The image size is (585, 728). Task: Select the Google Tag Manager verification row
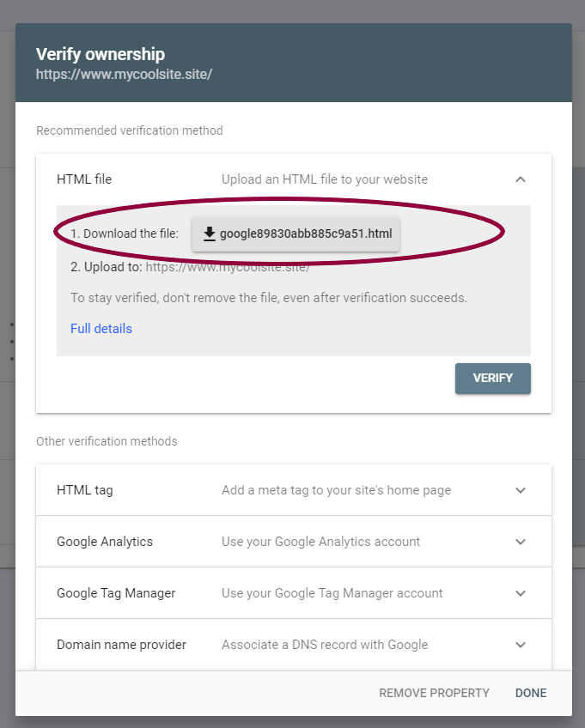(x=294, y=593)
